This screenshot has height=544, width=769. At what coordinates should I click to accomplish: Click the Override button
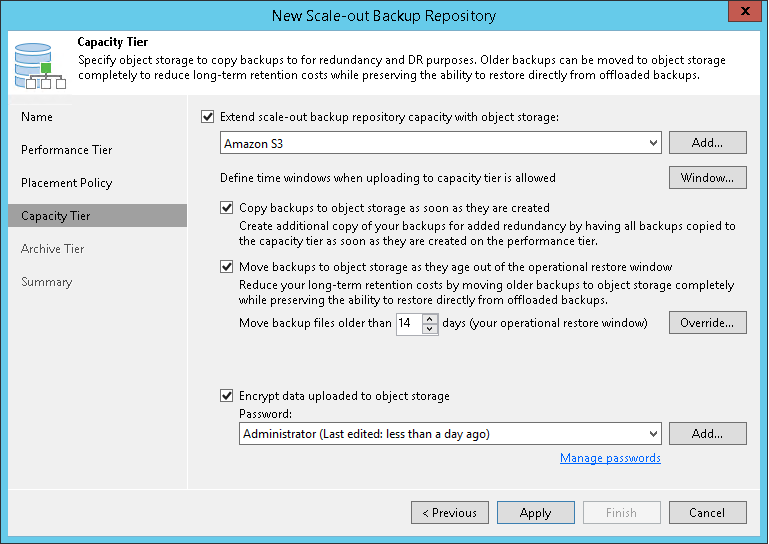click(x=707, y=323)
